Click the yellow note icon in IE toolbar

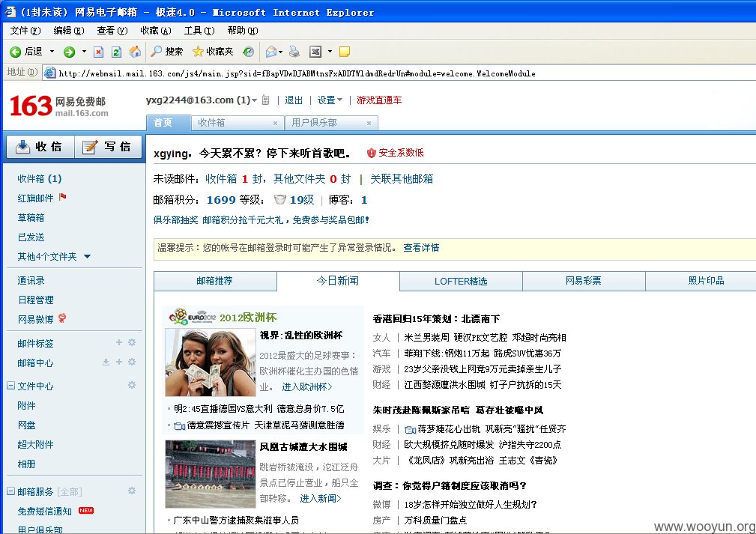344,52
